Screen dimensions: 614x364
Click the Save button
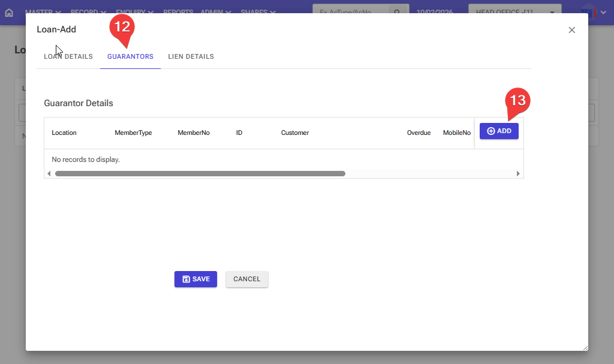[195, 279]
